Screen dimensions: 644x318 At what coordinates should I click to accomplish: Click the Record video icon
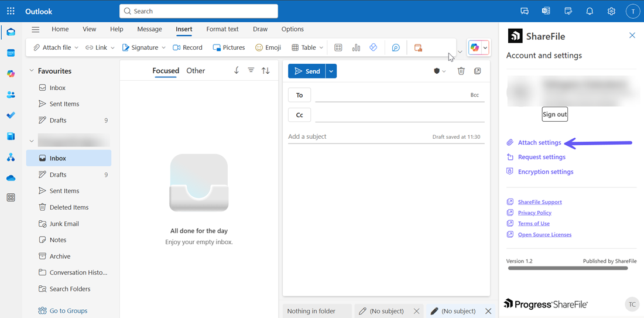tap(187, 47)
